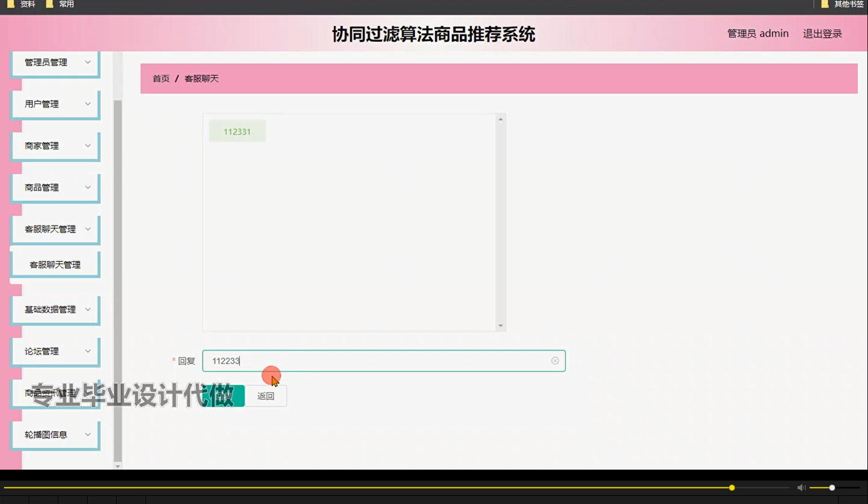Click the 其他书签 bookmark icon
The height and width of the screenshot is (504, 868).
point(823,4)
